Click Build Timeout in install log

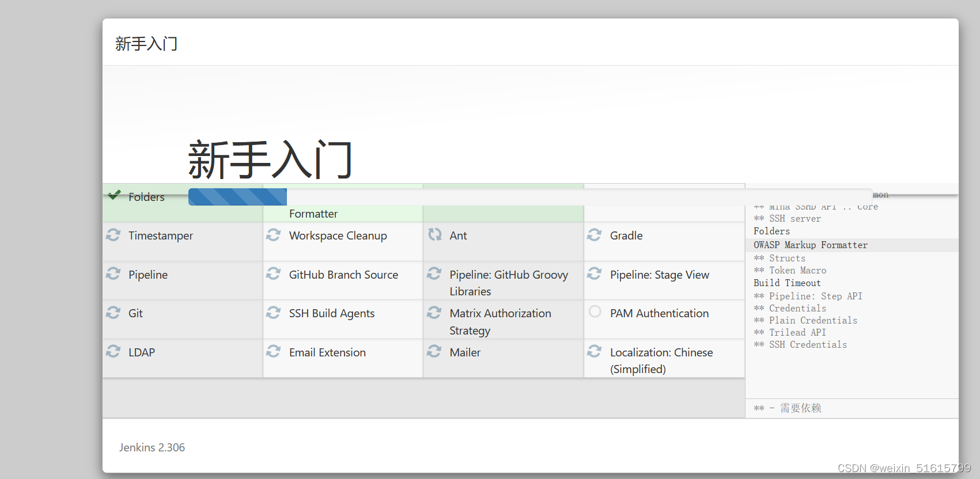tap(787, 283)
